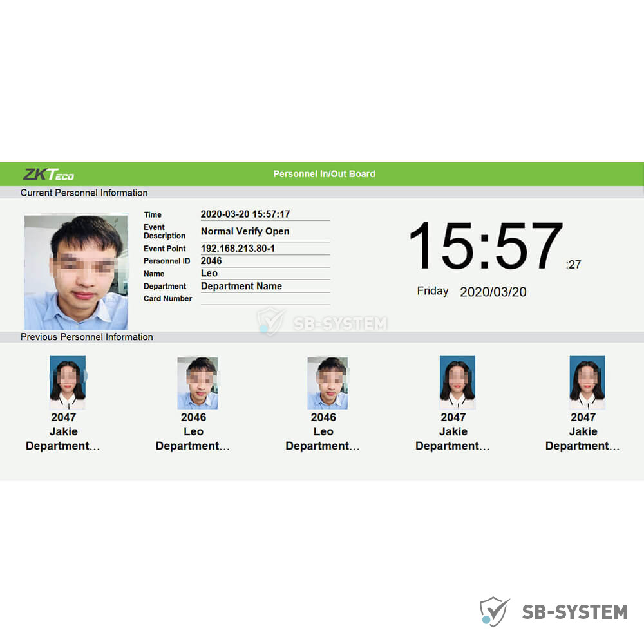
Task: Click the 'Event Point' label
Action: [x=164, y=249]
